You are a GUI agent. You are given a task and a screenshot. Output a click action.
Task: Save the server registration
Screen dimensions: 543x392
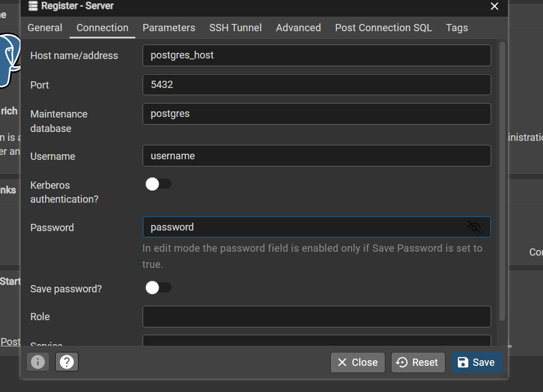point(476,362)
